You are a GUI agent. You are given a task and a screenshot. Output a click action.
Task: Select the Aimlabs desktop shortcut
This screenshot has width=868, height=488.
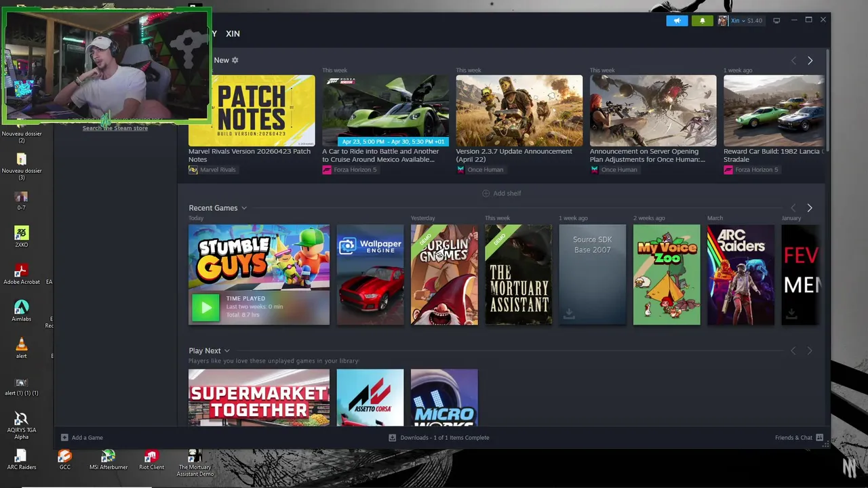click(21, 311)
